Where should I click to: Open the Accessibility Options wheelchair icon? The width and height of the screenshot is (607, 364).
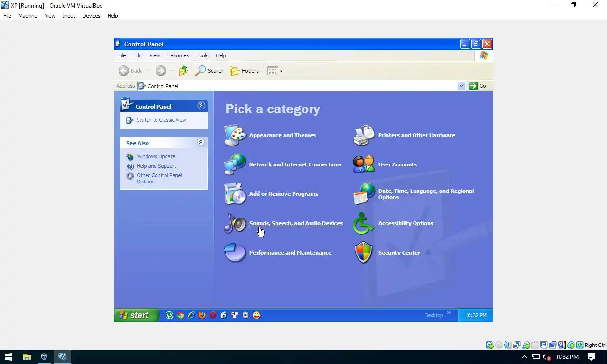364,223
